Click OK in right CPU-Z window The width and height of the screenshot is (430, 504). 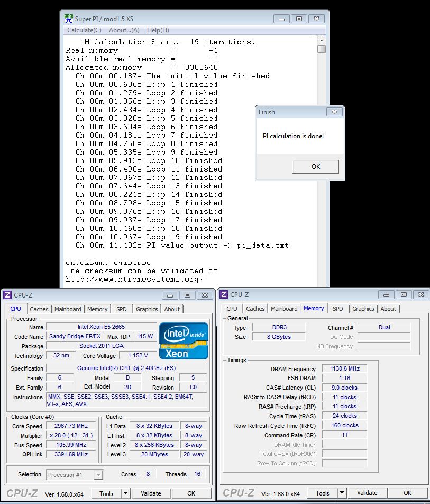tap(407, 493)
